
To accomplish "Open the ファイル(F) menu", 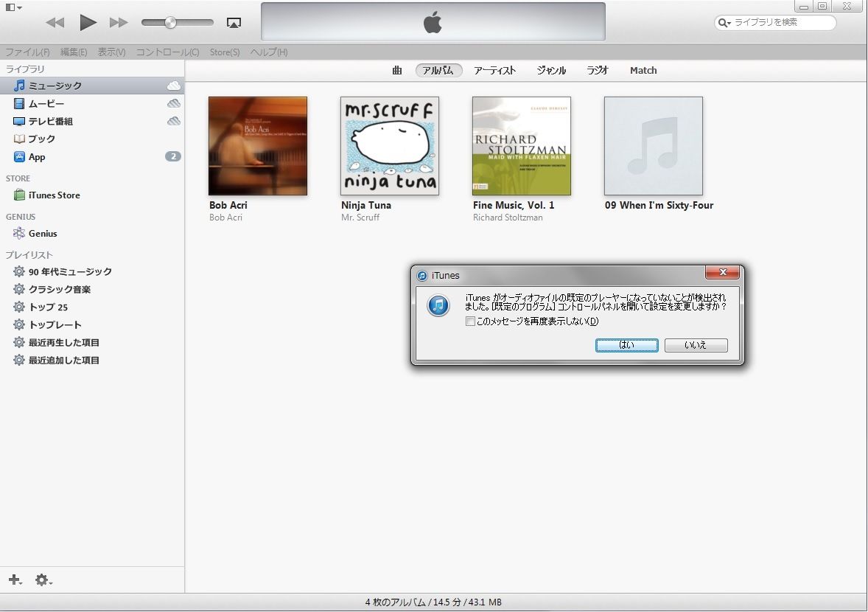I will click(x=28, y=52).
